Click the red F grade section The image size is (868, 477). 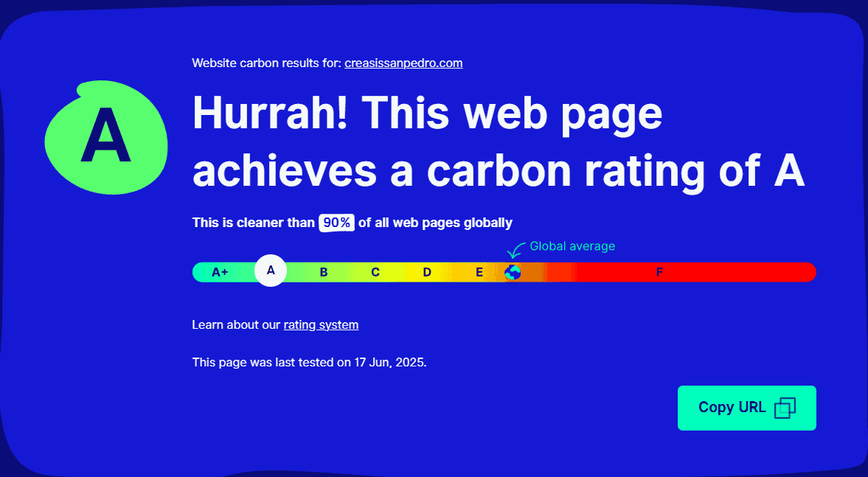660,272
